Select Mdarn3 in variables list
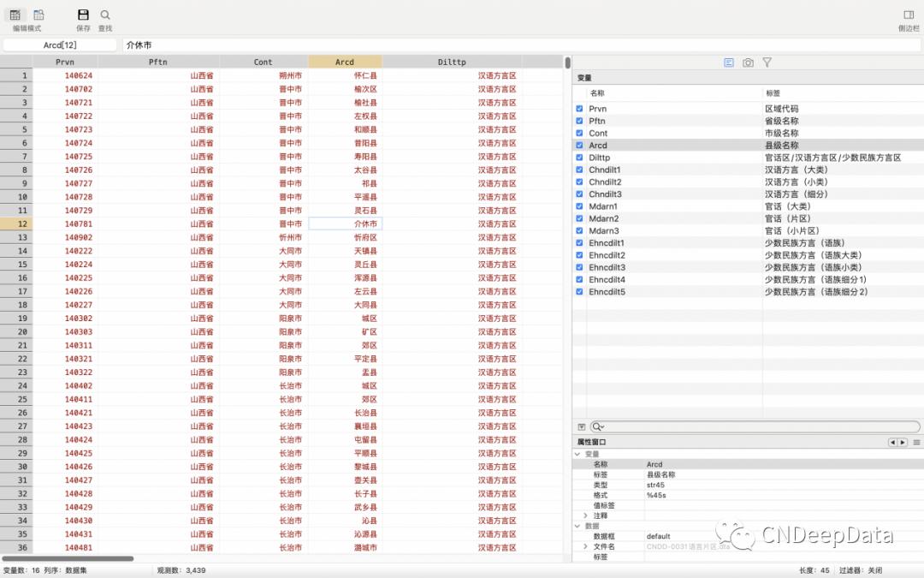924x578 pixels. point(604,230)
